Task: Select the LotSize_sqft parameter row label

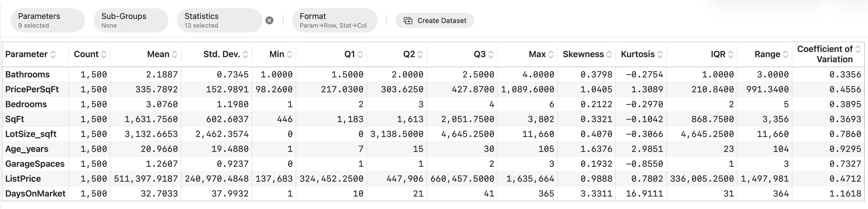Action: 31,134
